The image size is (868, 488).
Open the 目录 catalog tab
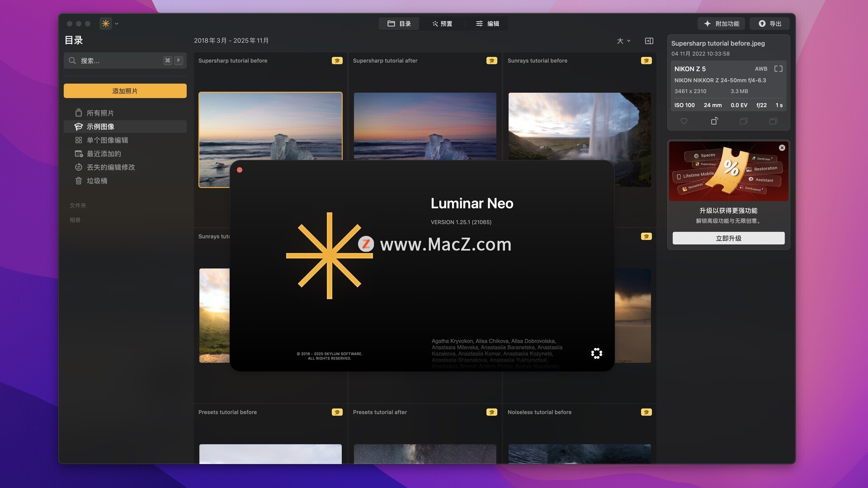tap(399, 23)
